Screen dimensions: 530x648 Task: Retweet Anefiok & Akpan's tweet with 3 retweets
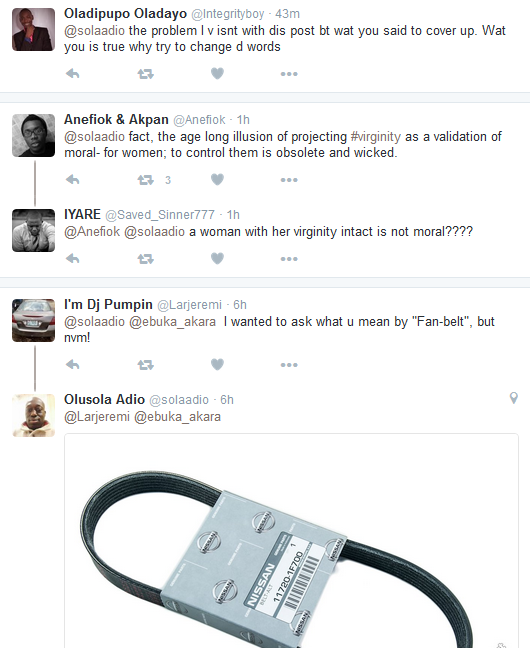[146, 180]
